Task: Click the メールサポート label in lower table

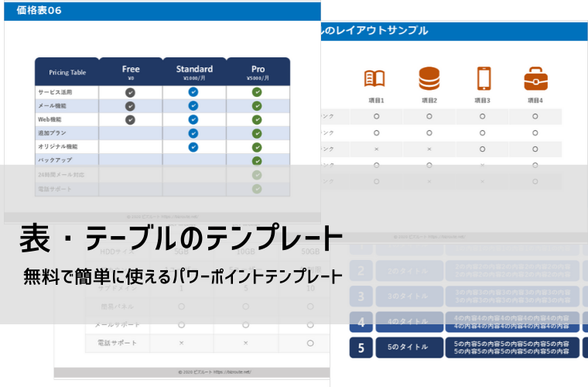Action: click(x=118, y=324)
